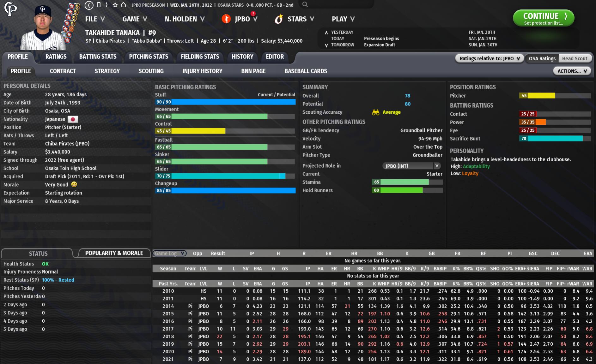
Task: Switch to the PITCHING STATS tab
Action: tap(149, 57)
